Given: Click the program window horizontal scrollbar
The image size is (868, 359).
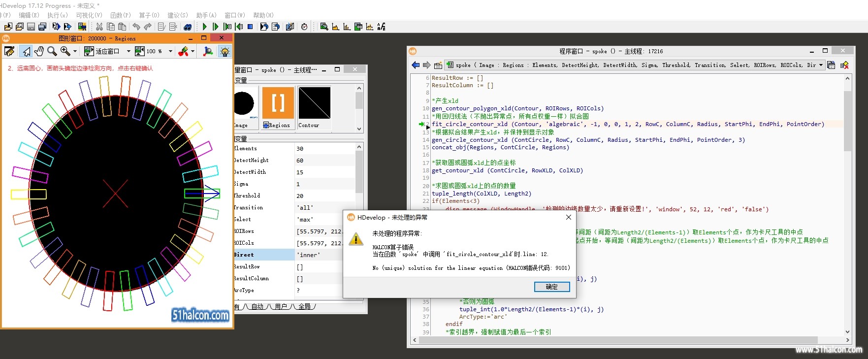Looking at the screenshot, I should pyautogui.click(x=618, y=340).
